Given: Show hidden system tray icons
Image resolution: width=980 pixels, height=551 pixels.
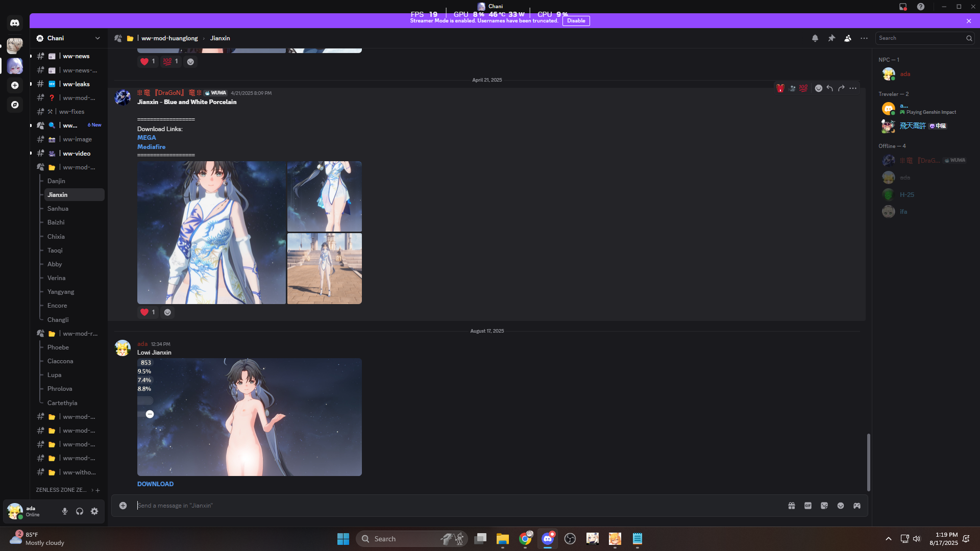Looking at the screenshot, I should click(889, 539).
